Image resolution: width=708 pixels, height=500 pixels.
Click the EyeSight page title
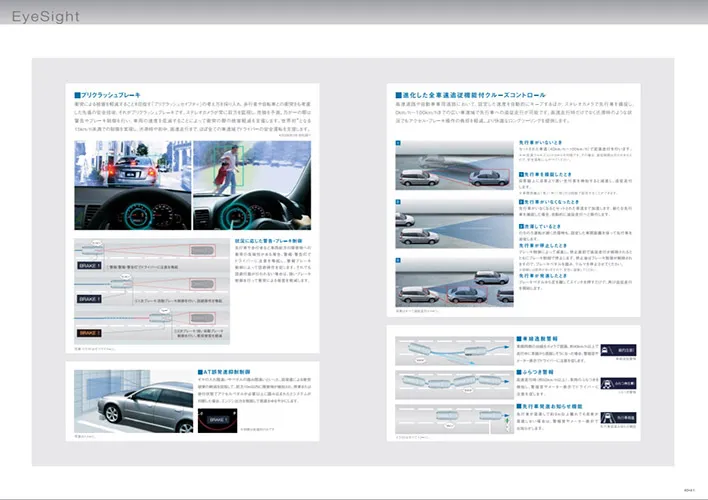coord(46,17)
